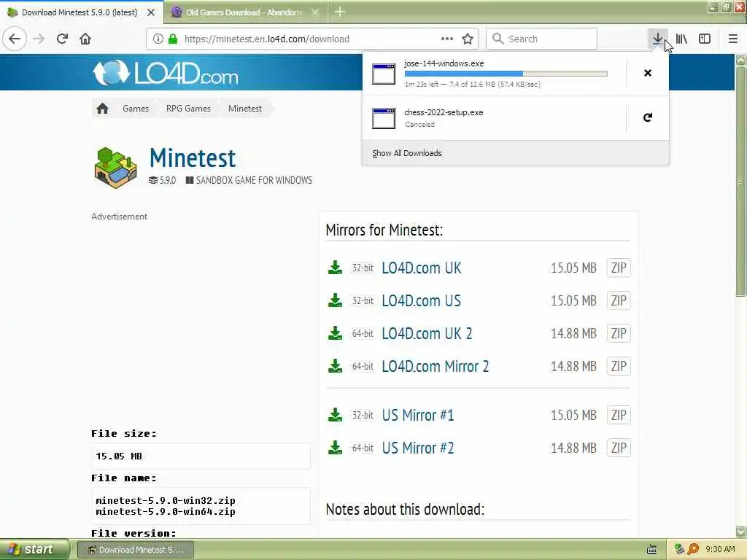Click the 9:30 AM system clock
747x560 pixels.
click(x=720, y=550)
